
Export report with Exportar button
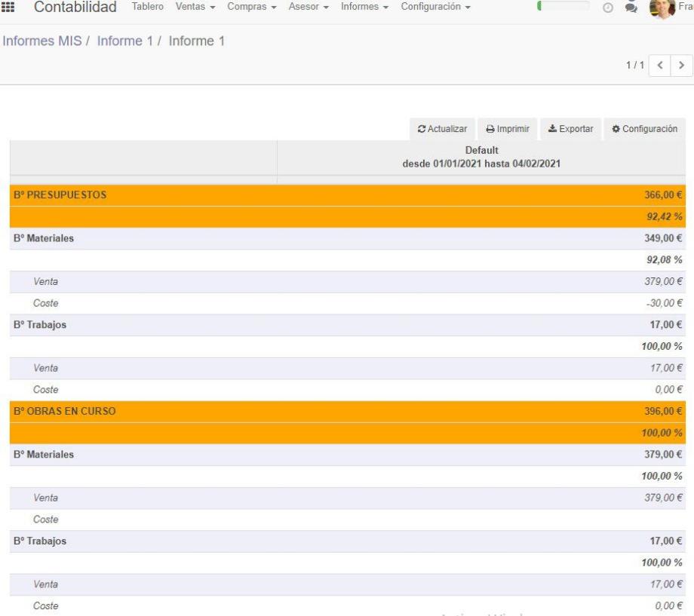[x=570, y=129]
